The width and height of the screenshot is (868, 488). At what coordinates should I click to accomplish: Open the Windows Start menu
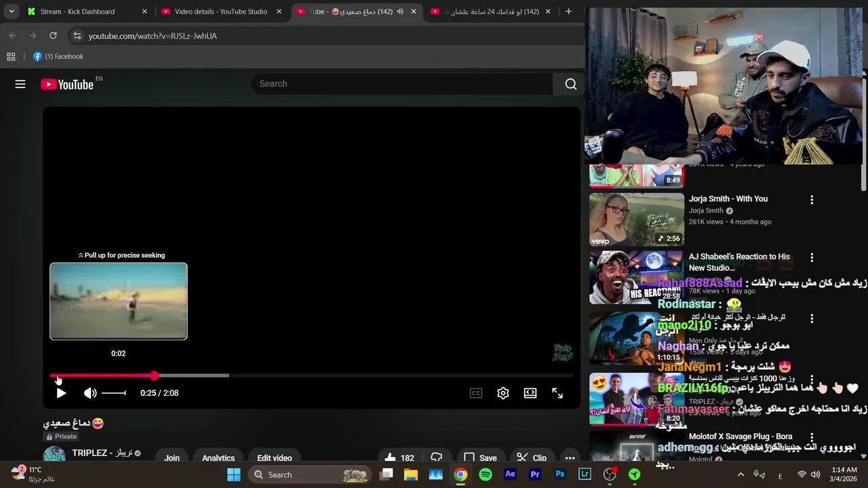(x=234, y=474)
